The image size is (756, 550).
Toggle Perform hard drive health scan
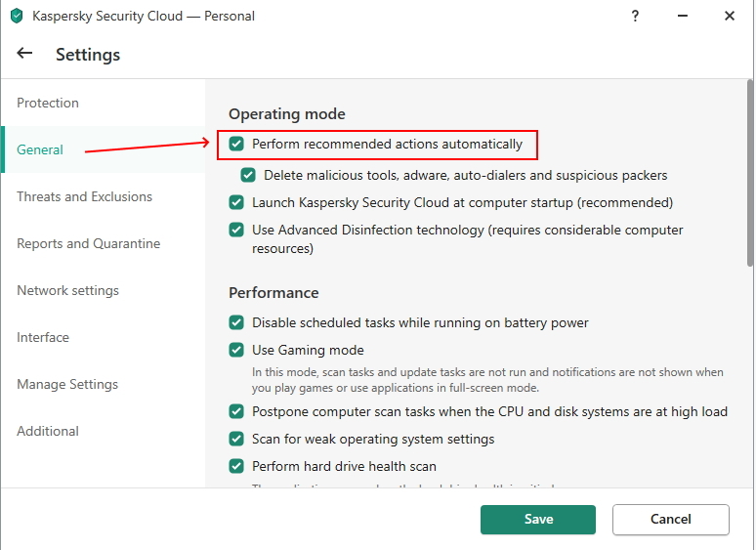coord(236,466)
